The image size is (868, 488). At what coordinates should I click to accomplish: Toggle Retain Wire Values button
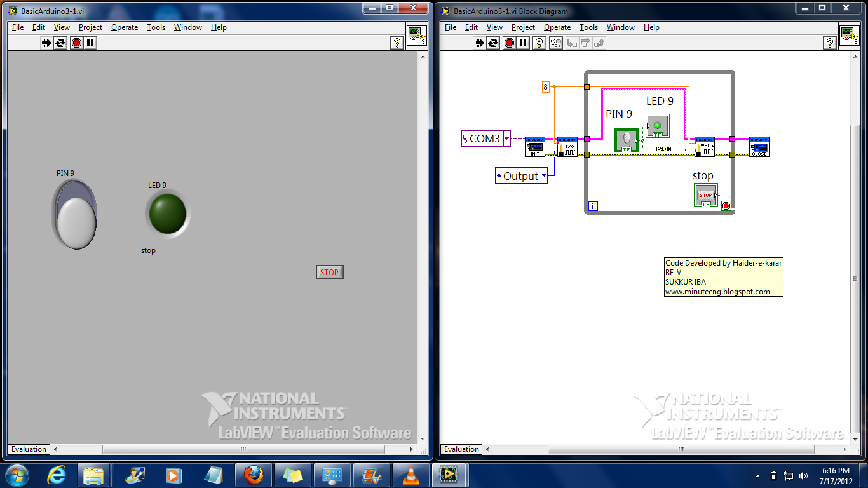point(556,43)
